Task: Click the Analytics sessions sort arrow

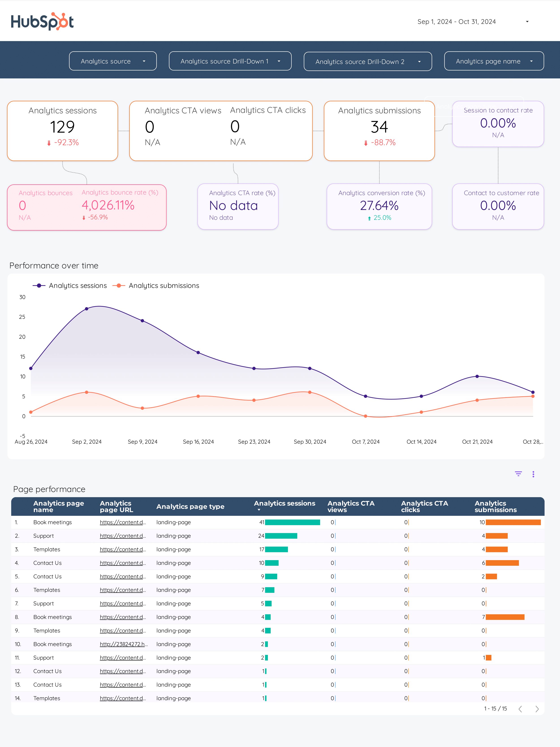Action: [x=259, y=510]
